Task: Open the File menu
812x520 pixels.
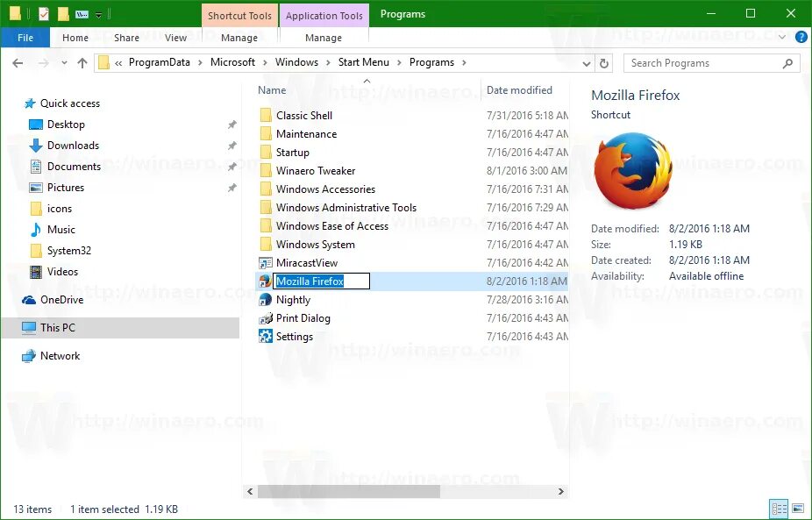Action: (x=25, y=38)
